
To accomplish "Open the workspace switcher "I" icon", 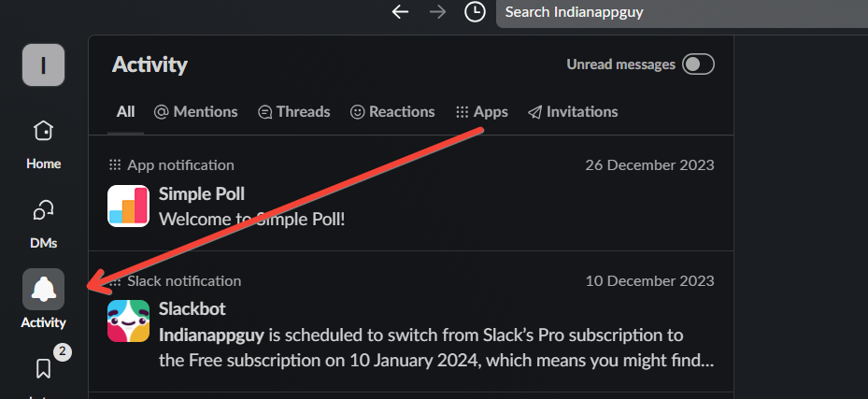I will tap(43, 64).
